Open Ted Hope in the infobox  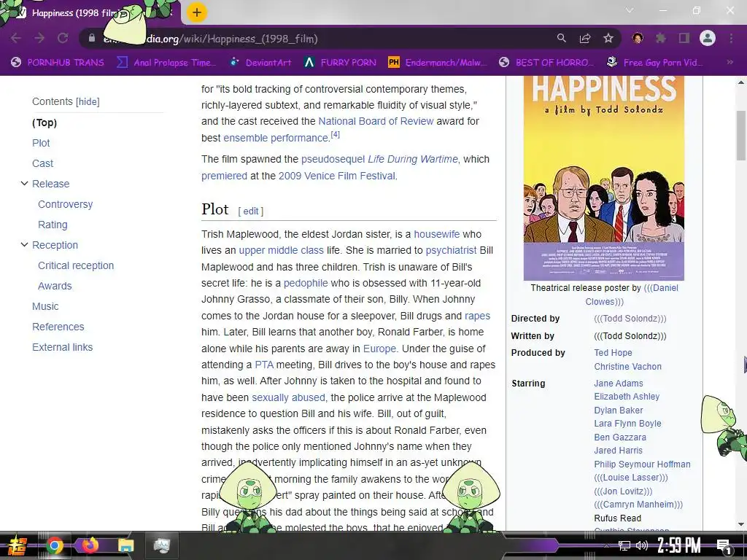613,353
